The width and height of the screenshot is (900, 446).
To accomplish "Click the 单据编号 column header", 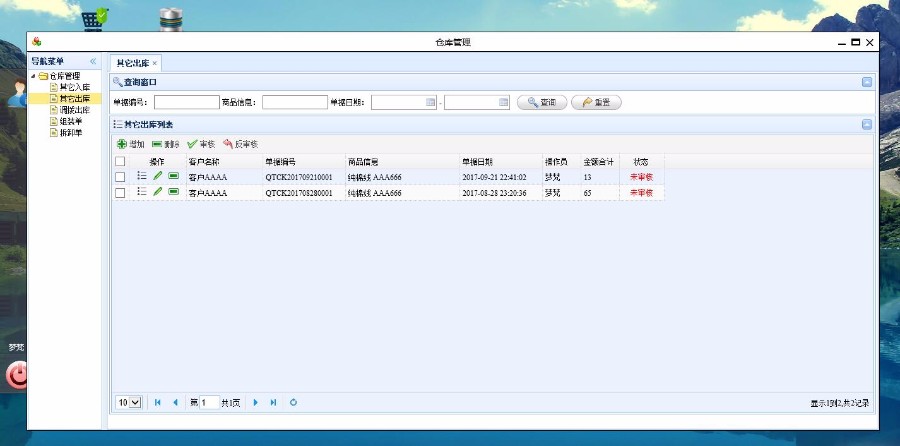I will pyautogui.click(x=304, y=162).
